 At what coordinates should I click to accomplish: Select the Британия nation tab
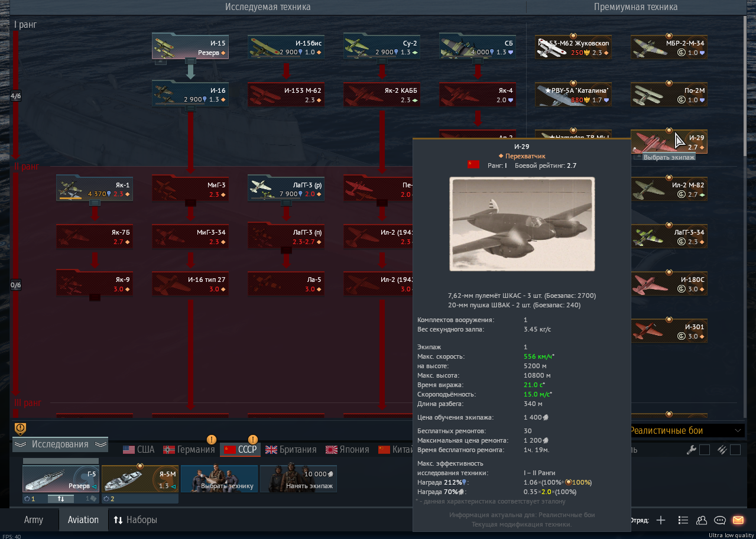(x=291, y=450)
